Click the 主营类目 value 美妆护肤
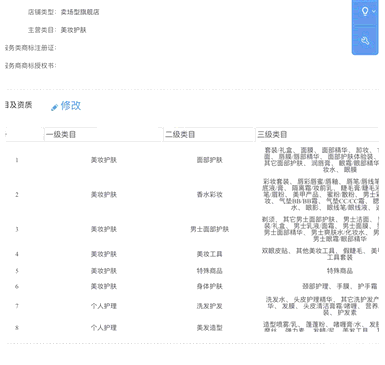The height and width of the screenshot is (365, 385). [x=73, y=30]
